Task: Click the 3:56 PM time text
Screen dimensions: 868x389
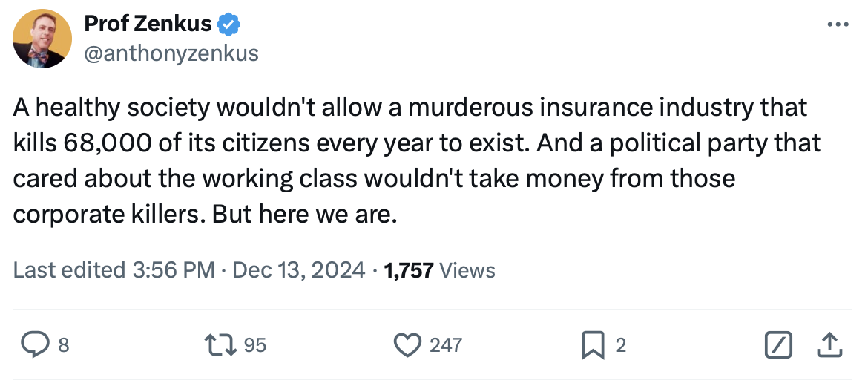Action: tap(174, 270)
